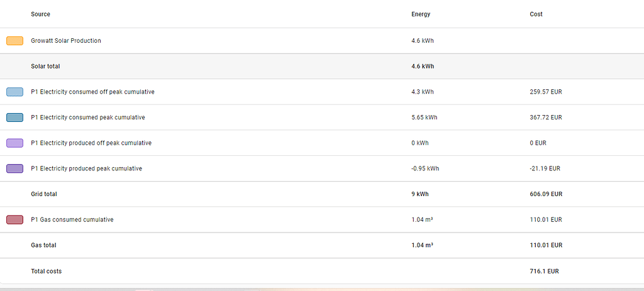The height and width of the screenshot is (291, 644).
Task: Click the Solar total row label
Action: pyautogui.click(x=45, y=66)
